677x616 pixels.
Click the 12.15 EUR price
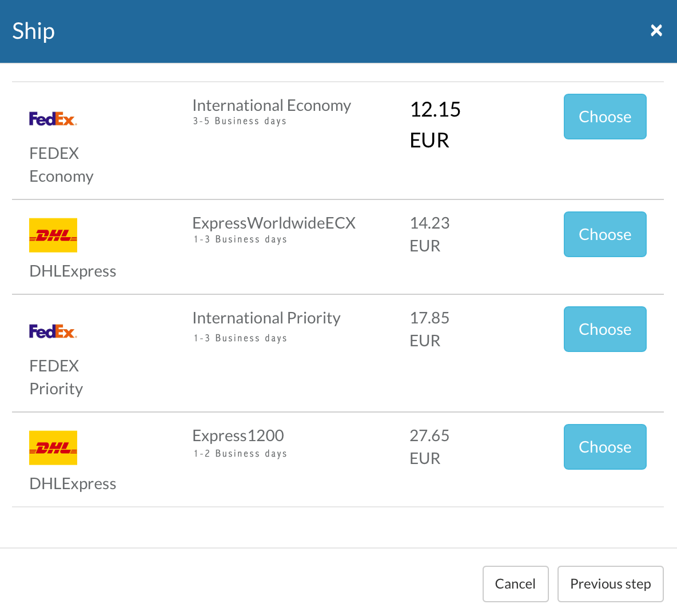(435, 125)
